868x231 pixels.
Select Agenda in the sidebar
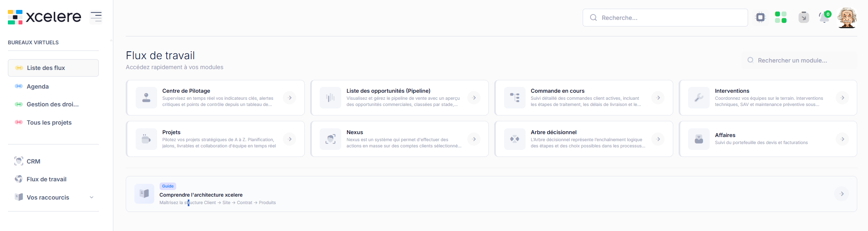[x=38, y=87]
